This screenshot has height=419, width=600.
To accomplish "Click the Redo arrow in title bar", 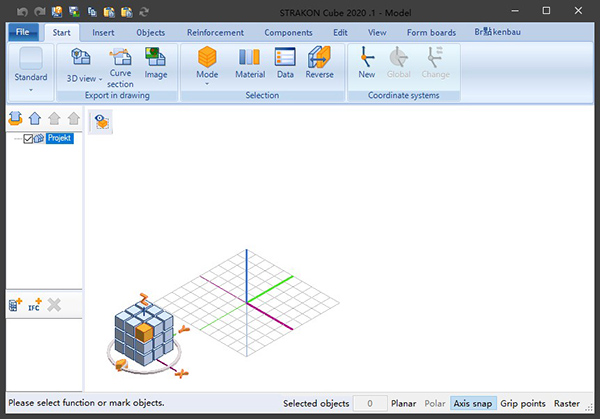I will point(40,12).
